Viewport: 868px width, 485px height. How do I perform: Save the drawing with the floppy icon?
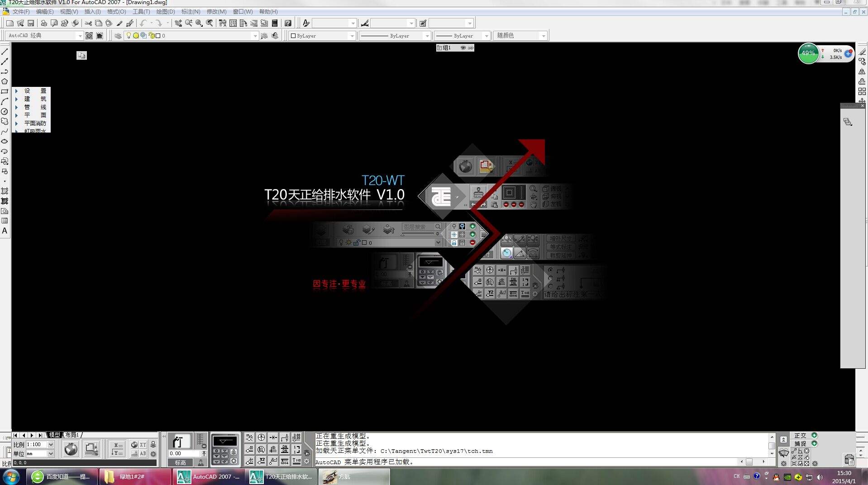pos(31,23)
